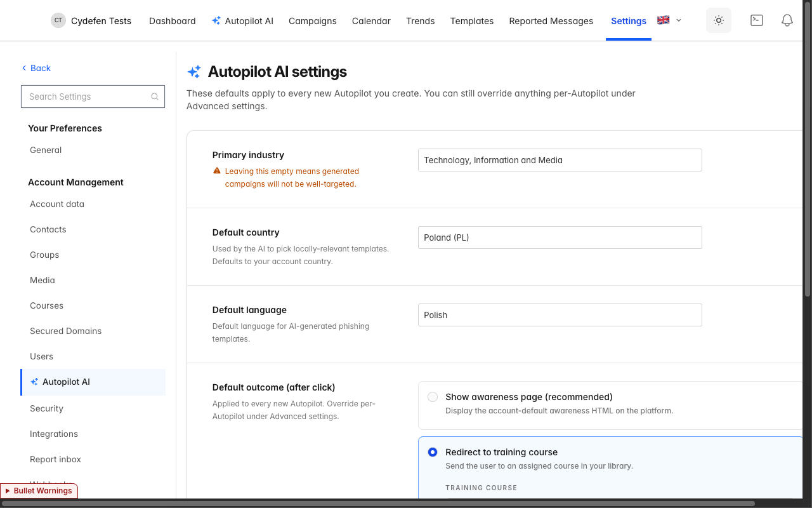Open Groups settings
The image size is (812, 508).
44,255
